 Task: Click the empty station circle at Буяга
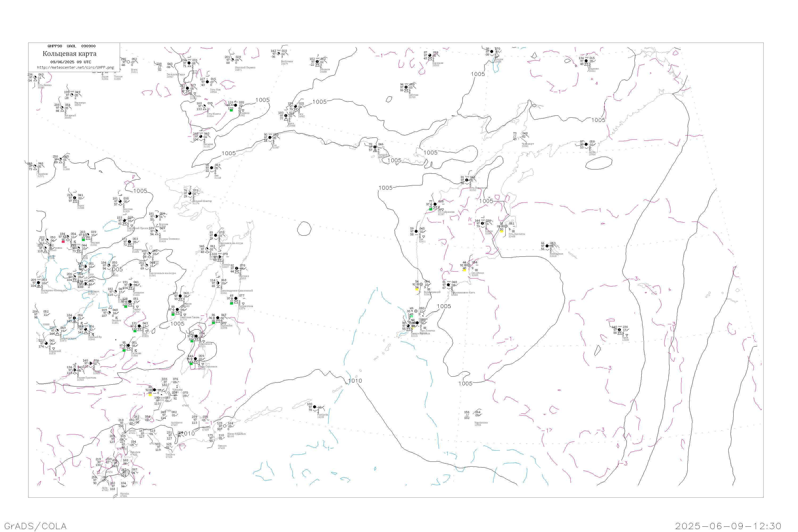[128, 62]
